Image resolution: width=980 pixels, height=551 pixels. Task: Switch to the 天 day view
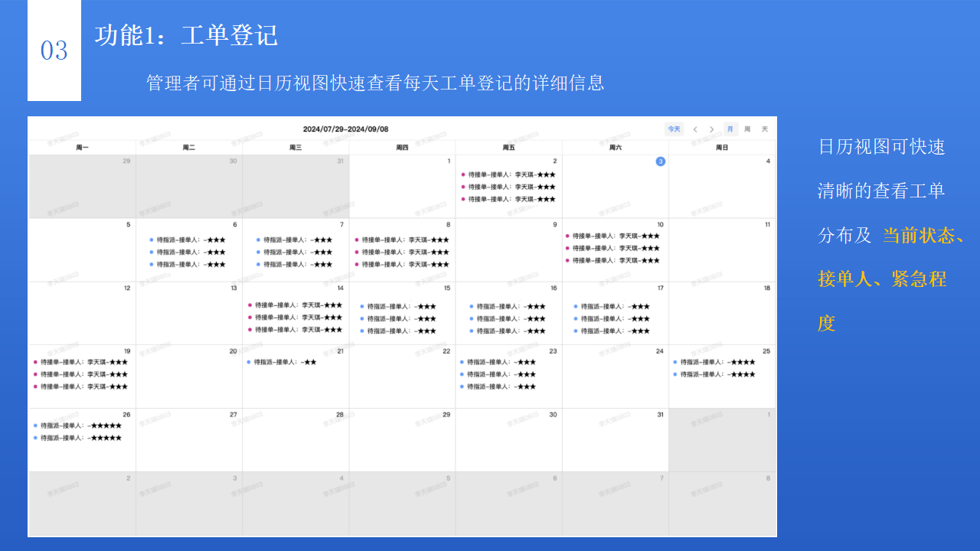[x=763, y=129]
